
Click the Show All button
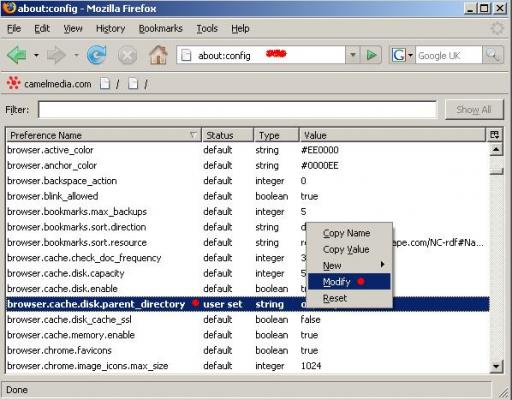coord(474,110)
